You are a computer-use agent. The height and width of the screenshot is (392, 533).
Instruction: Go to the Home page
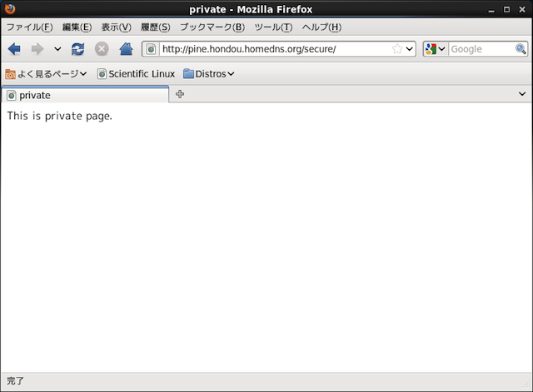126,49
